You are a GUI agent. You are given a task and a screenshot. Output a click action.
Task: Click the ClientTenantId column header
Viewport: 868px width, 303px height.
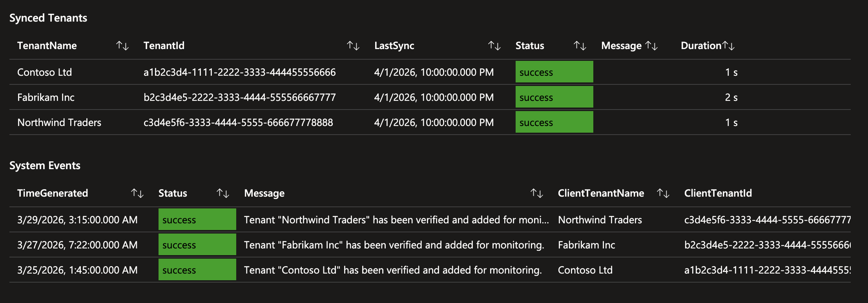pyautogui.click(x=718, y=193)
